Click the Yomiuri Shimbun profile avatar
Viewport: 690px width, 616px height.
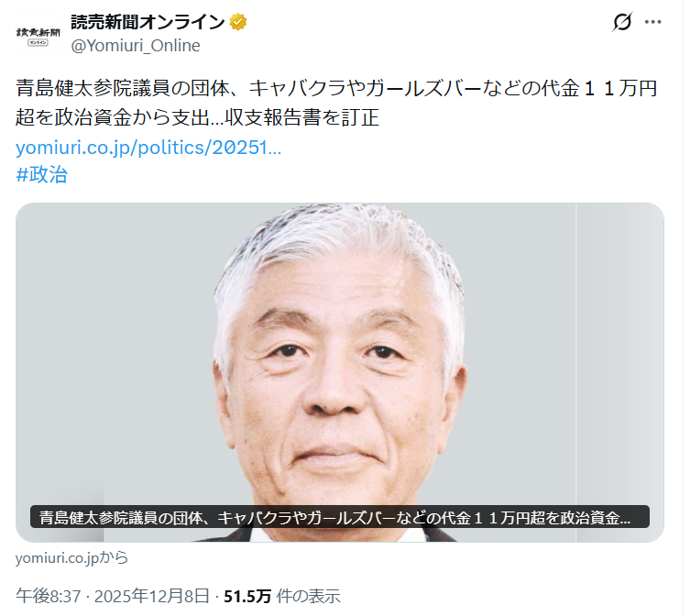tap(38, 34)
